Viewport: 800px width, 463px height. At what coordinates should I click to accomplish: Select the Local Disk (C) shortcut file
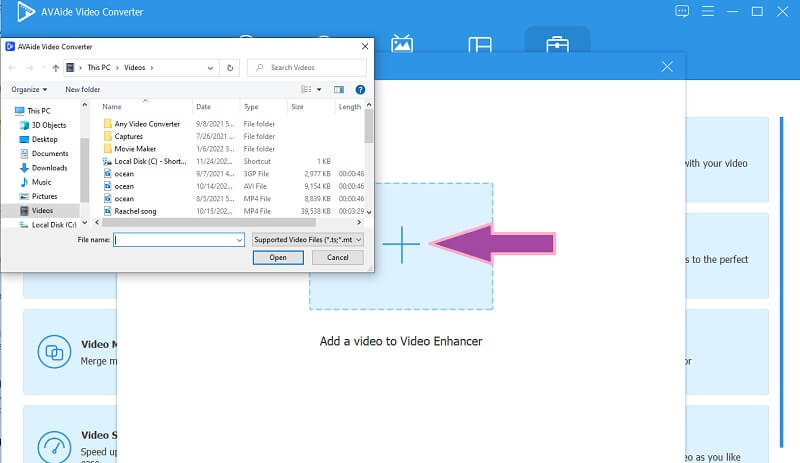(150, 161)
